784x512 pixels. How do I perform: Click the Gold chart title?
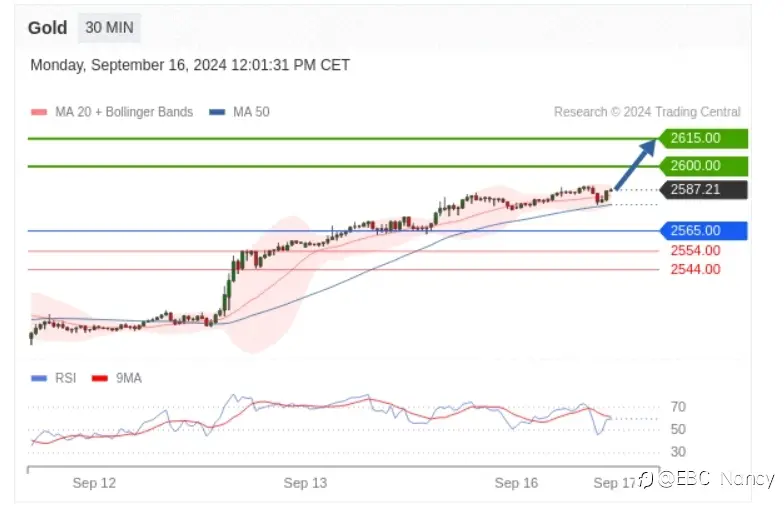point(48,28)
